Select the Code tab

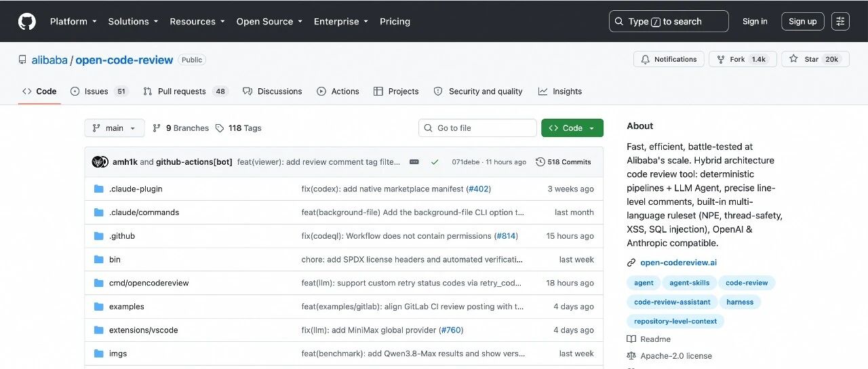tap(39, 91)
